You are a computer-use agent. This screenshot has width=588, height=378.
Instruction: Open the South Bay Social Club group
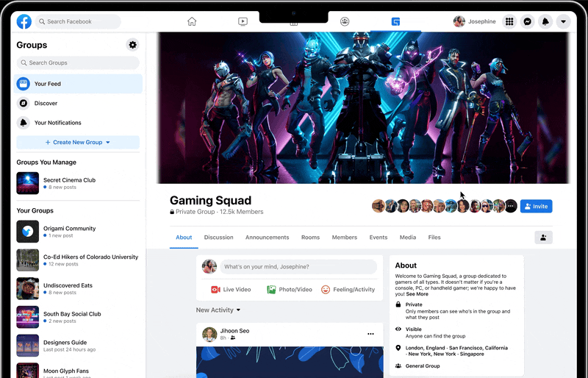[78, 317]
